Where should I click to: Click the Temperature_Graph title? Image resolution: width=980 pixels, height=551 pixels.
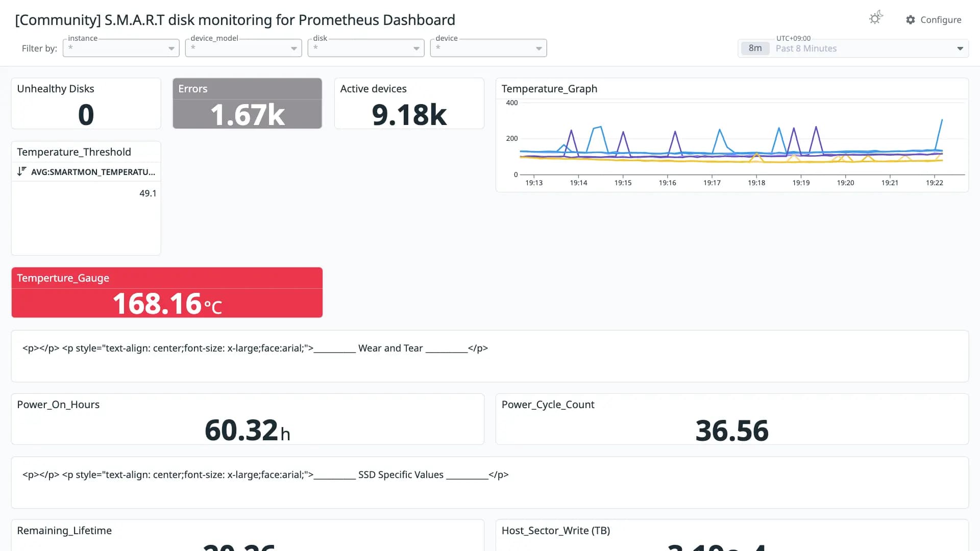[549, 89]
